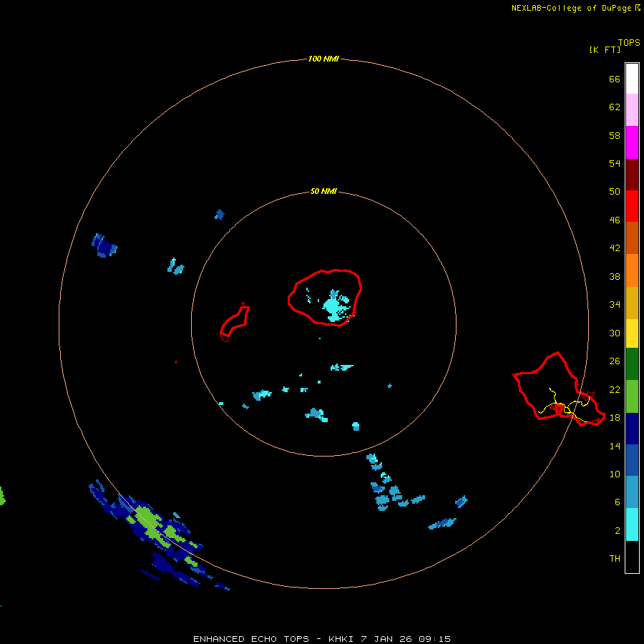Click the gold legend swatch
Viewport: 644px width, 644px height.
tap(632, 303)
